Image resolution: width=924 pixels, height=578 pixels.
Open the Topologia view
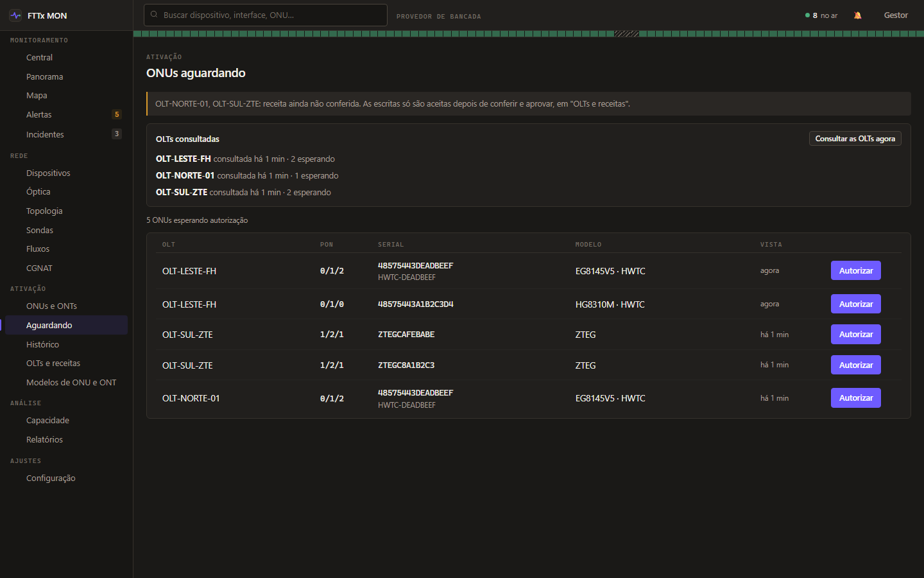point(66,211)
